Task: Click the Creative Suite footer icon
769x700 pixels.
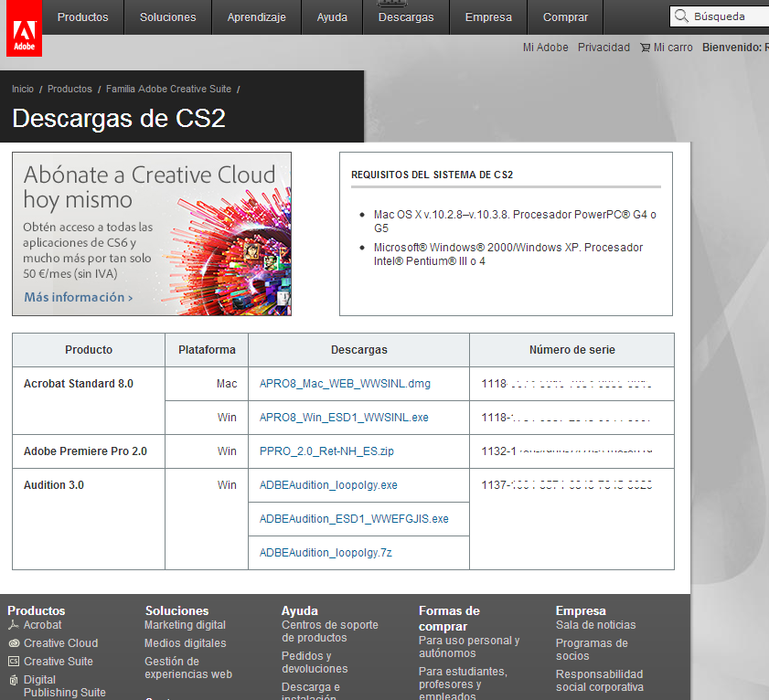Action: pyautogui.click(x=14, y=662)
